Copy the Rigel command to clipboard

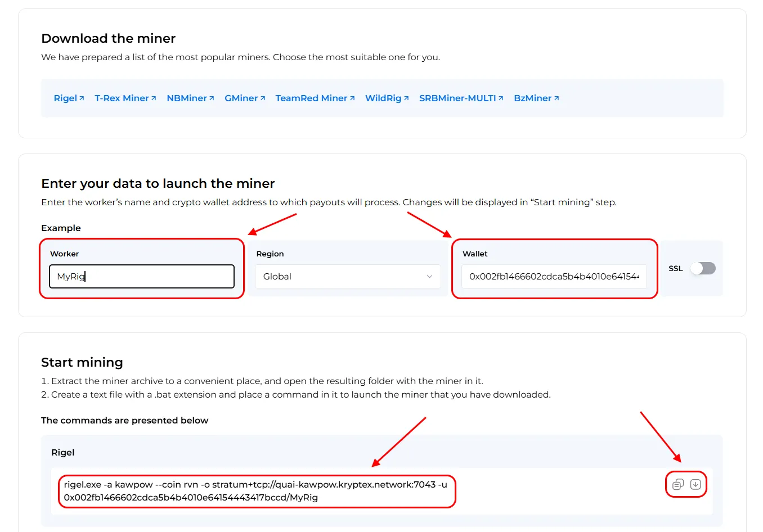click(677, 485)
